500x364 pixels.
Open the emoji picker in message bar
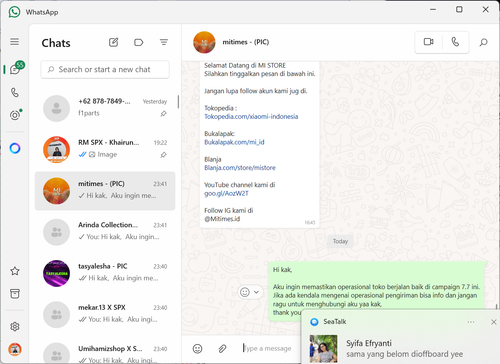coord(197,349)
